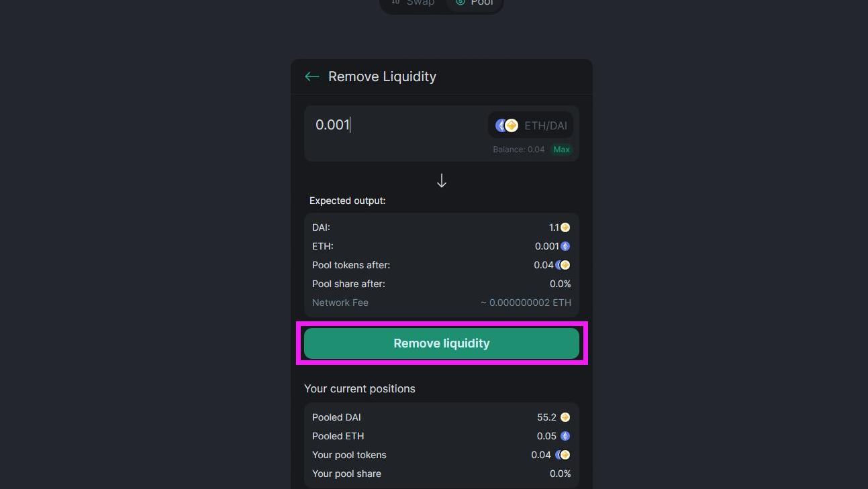Open the ETH/DAI pair selector
Image resolution: width=868 pixels, height=489 pixels.
click(x=530, y=125)
